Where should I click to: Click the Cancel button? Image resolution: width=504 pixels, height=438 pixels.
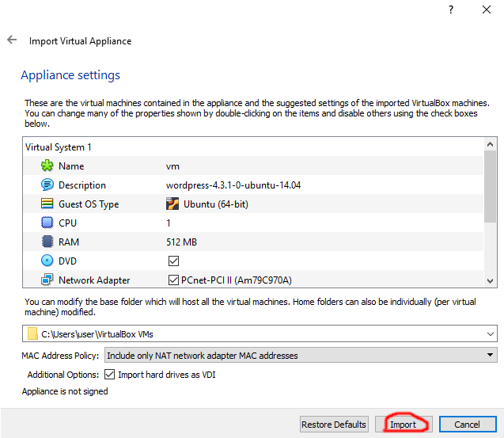pyautogui.click(x=468, y=425)
